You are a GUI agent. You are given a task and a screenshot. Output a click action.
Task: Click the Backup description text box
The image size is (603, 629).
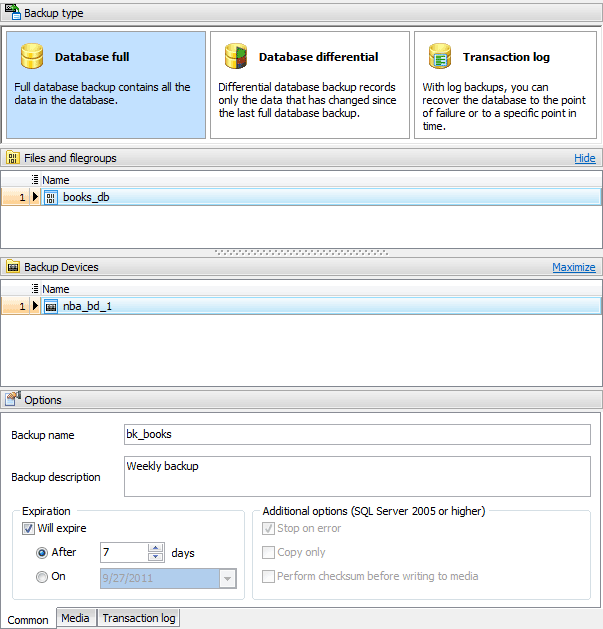[357, 476]
